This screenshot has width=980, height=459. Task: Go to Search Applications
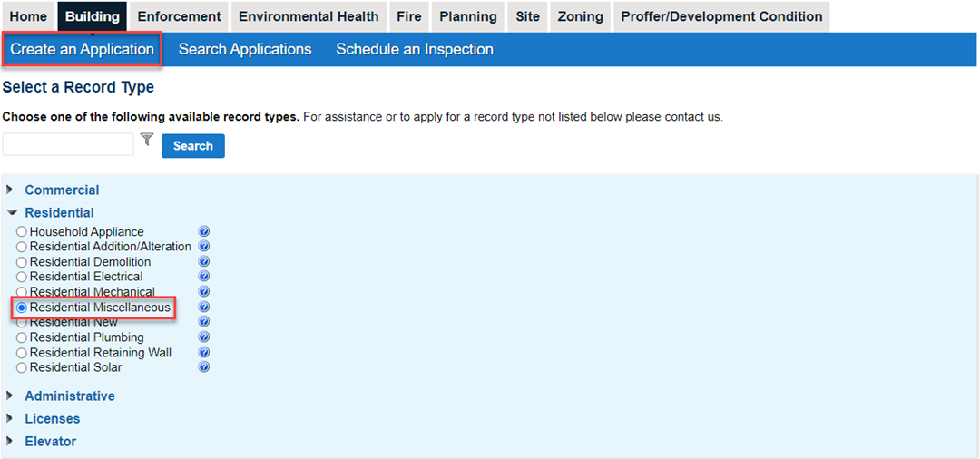[x=245, y=49]
